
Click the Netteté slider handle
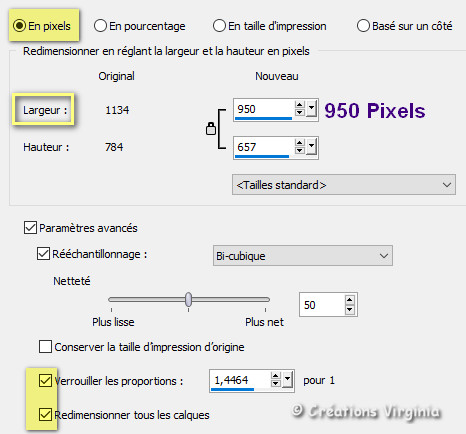188,299
